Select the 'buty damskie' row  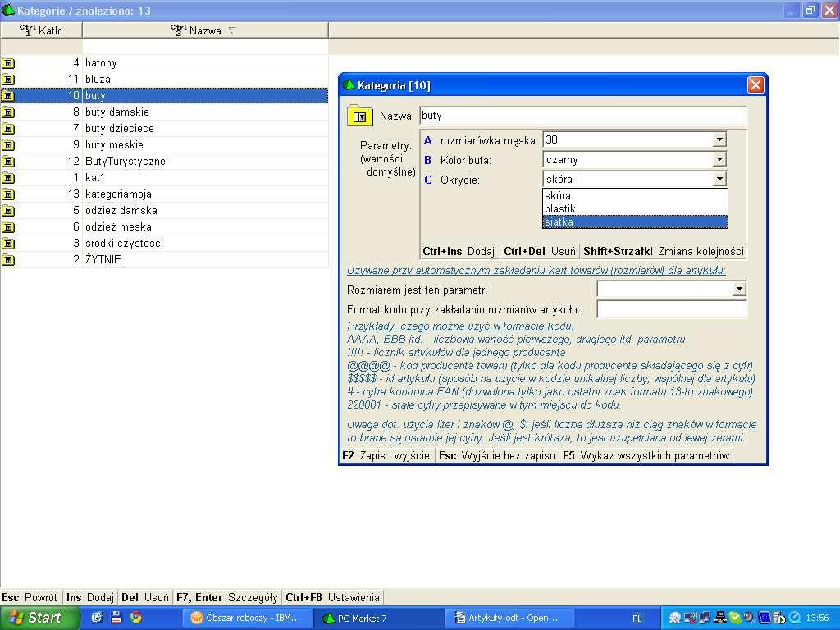164,112
